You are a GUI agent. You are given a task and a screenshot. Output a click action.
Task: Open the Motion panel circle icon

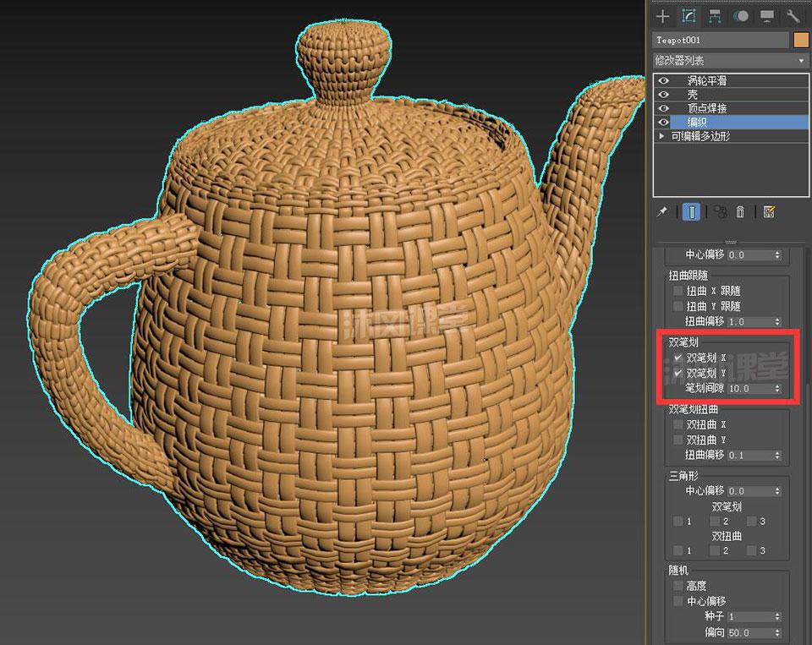click(x=741, y=17)
